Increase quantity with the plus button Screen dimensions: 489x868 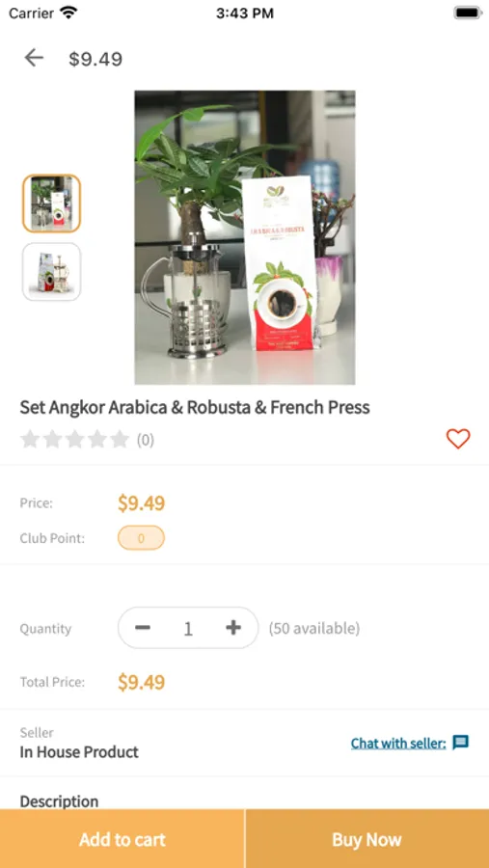tap(233, 628)
